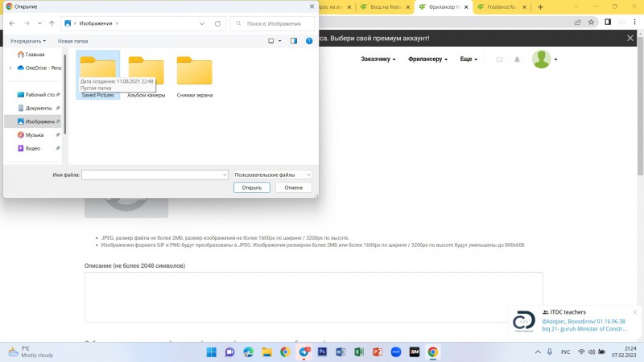Open user avatar account menu
644x362 pixels.
point(544,59)
